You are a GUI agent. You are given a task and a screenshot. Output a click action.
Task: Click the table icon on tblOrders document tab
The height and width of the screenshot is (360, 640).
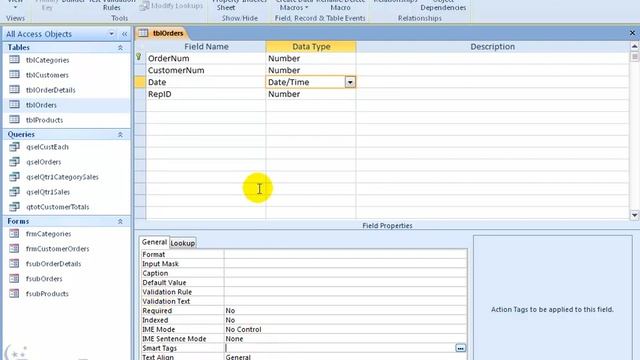(x=143, y=33)
